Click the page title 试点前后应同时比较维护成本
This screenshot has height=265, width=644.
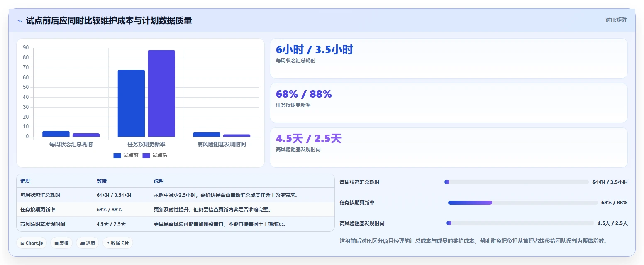coord(109,21)
